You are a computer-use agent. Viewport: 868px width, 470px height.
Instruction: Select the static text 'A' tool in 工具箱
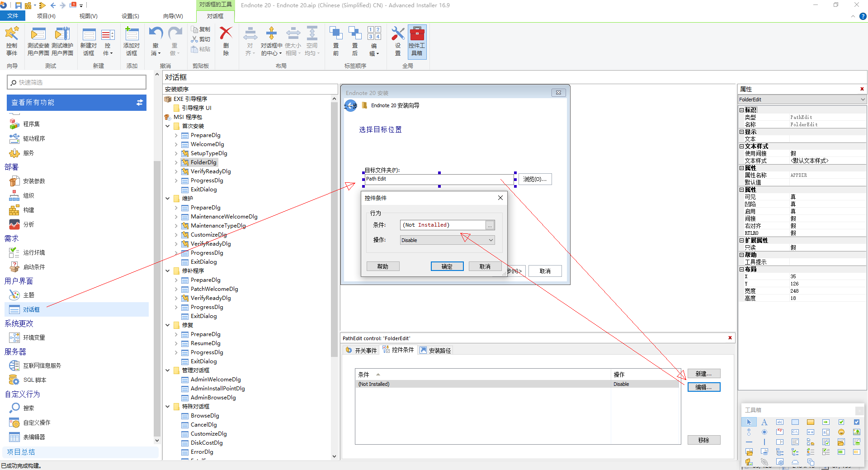tap(764, 422)
